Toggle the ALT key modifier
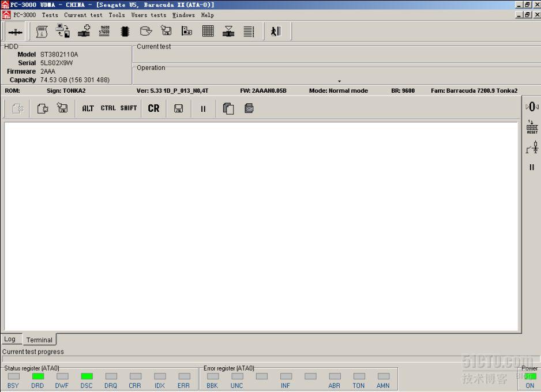541x392 pixels. (88, 108)
